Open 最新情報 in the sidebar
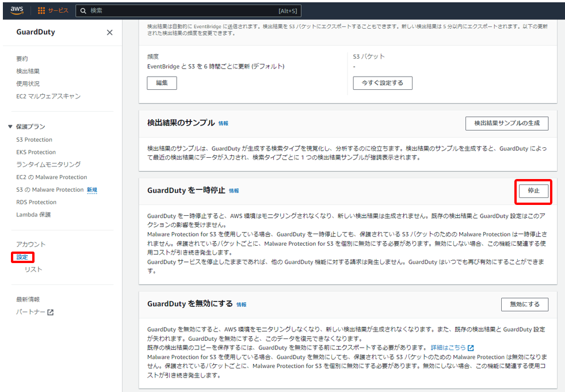Screen dimensions: 565x392 [x=28, y=299]
